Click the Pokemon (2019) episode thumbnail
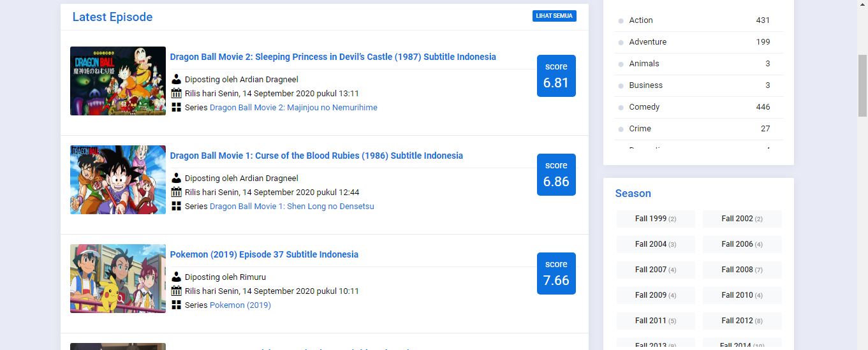Image resolution: width=868 pixels, height=350 pixels. [x=118, y=279]
